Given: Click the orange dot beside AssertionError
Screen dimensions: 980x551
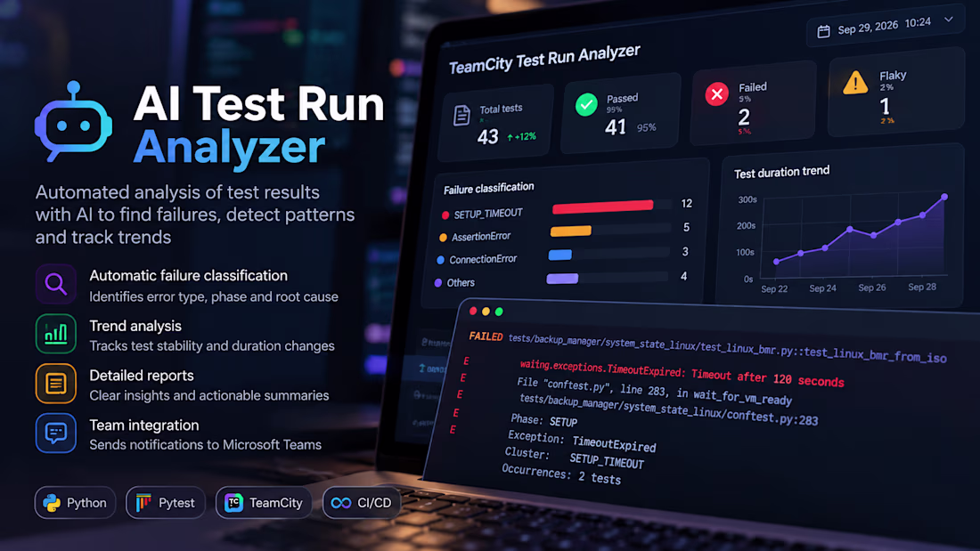Looking at the screenshot, I should click(443, 238).
